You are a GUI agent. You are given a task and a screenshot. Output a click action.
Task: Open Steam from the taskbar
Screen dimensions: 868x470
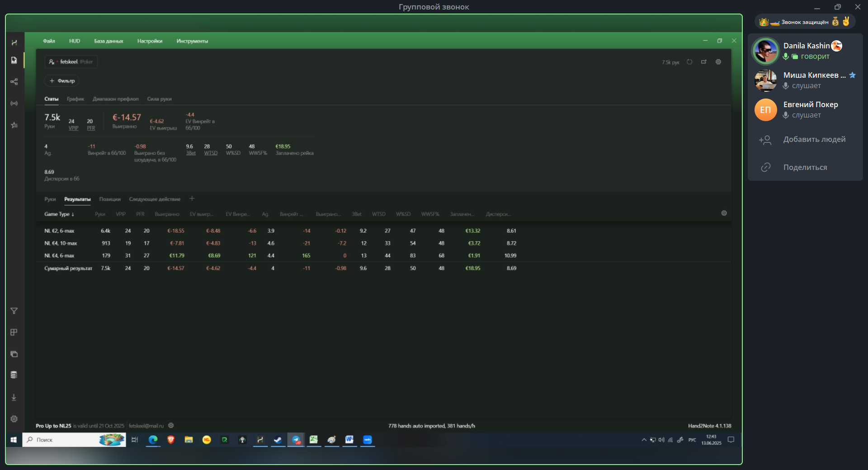pyautogui.click(x=278, y=440)
